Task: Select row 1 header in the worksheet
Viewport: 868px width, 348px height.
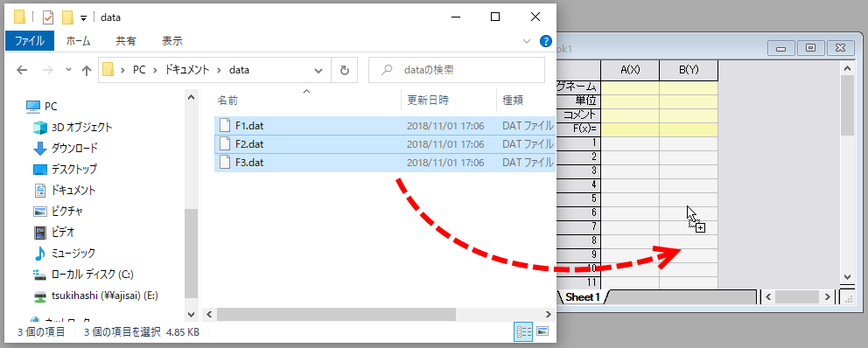Action: [x=578, y=143]
